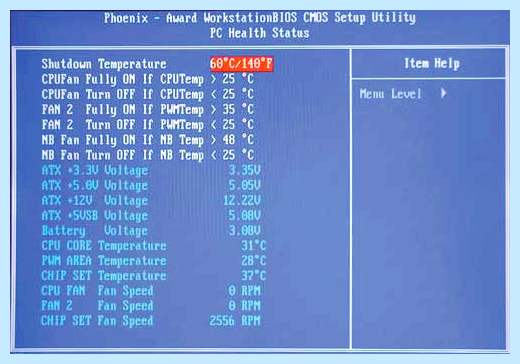Click the 37°C chip set reading
The image size is (520, 364).
pos(254,276)
